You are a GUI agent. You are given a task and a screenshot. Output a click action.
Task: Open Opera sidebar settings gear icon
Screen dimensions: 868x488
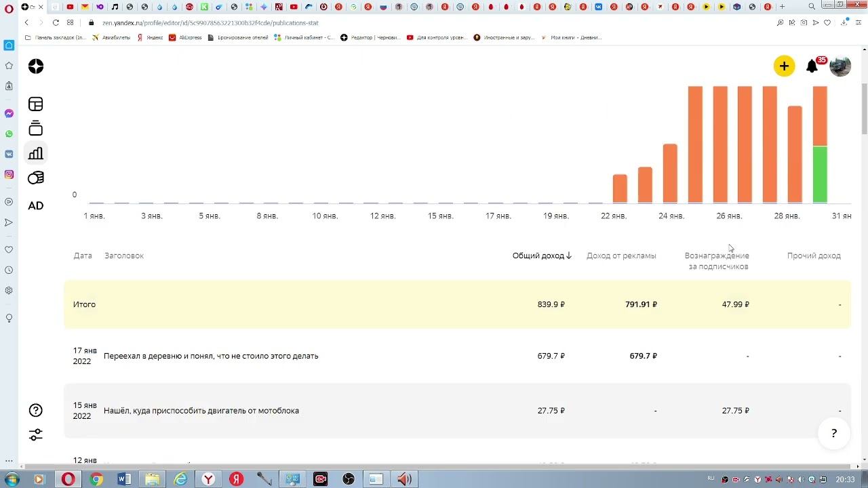point(9,290)
